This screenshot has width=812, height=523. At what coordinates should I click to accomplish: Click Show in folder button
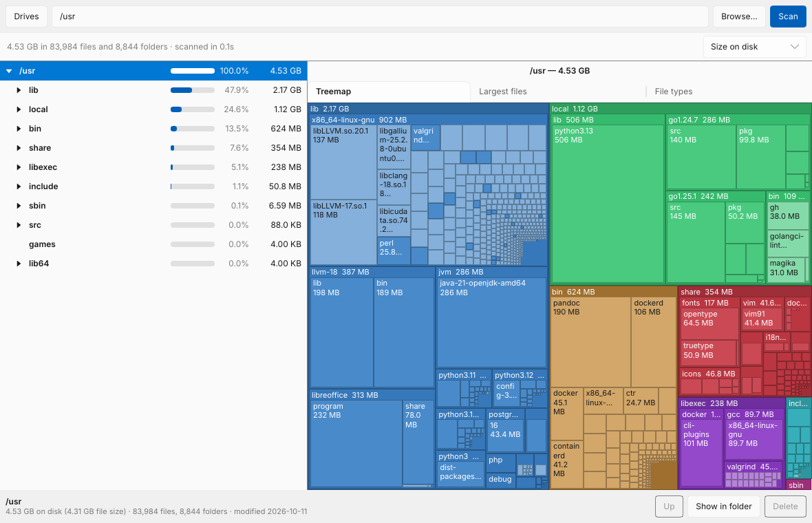pos(723,506)
